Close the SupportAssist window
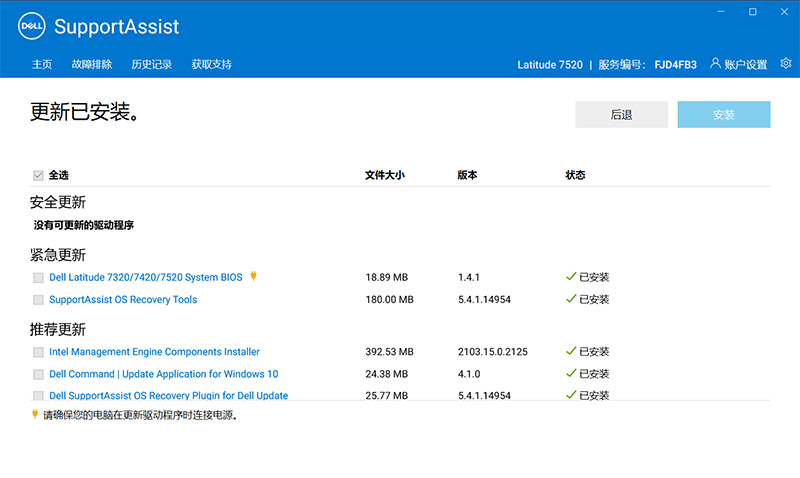Image resolution: width=800 pixels, height=478 pixels. 784,11
